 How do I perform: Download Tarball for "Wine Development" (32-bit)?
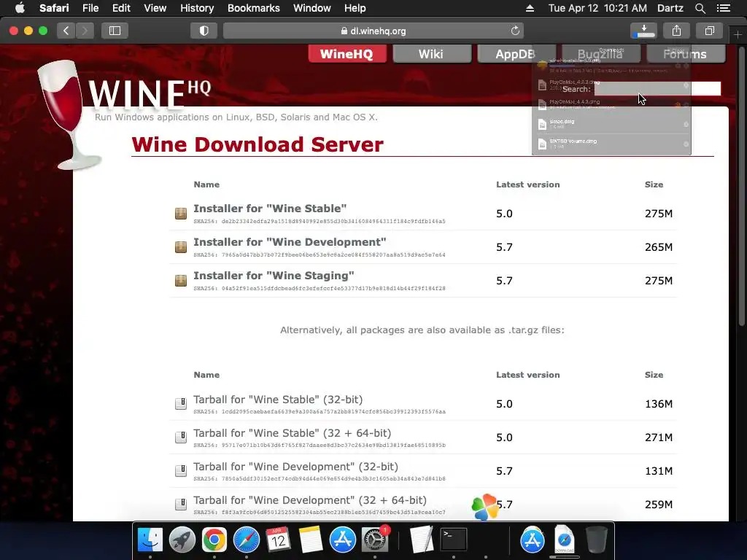pyautogui.click(x=295, y=467)
